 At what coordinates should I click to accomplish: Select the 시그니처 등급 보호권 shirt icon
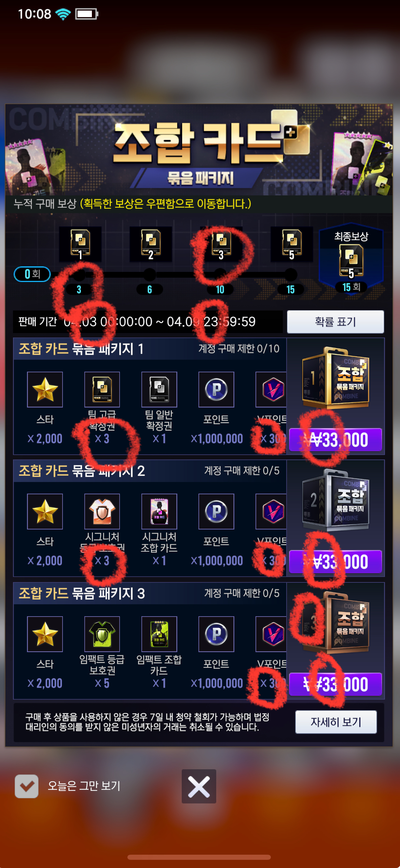(x=102, y=511)
